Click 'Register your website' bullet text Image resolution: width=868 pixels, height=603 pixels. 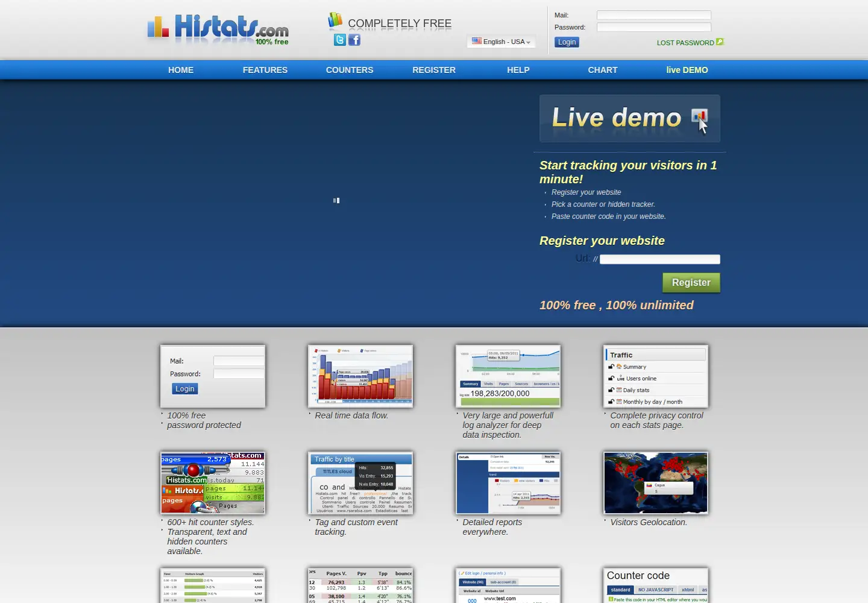(586, 192)
